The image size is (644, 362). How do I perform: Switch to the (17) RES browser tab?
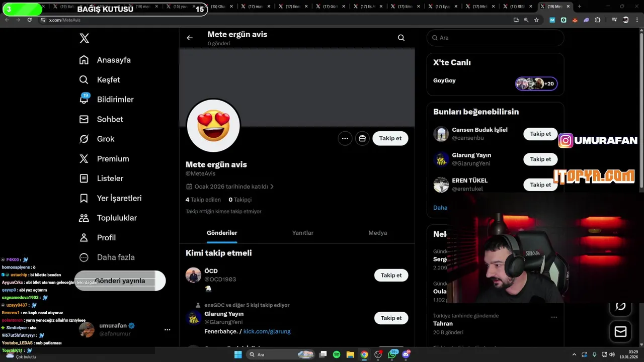point(518,7)
